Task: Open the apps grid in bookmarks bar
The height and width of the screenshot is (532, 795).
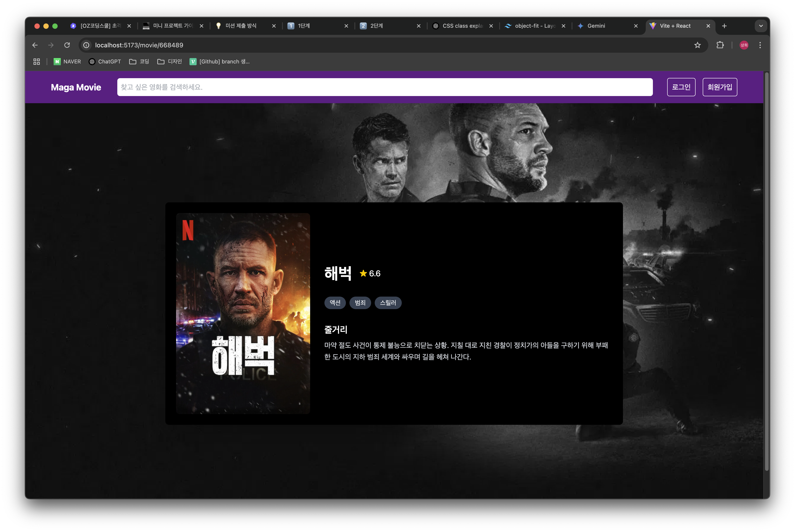Action: 37,61
